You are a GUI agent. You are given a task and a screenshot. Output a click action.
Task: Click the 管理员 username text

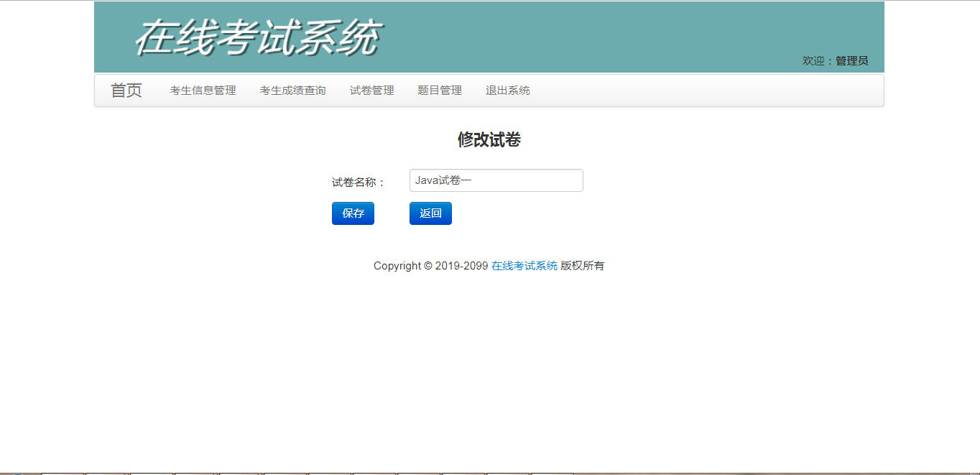(x=851, y=61)
